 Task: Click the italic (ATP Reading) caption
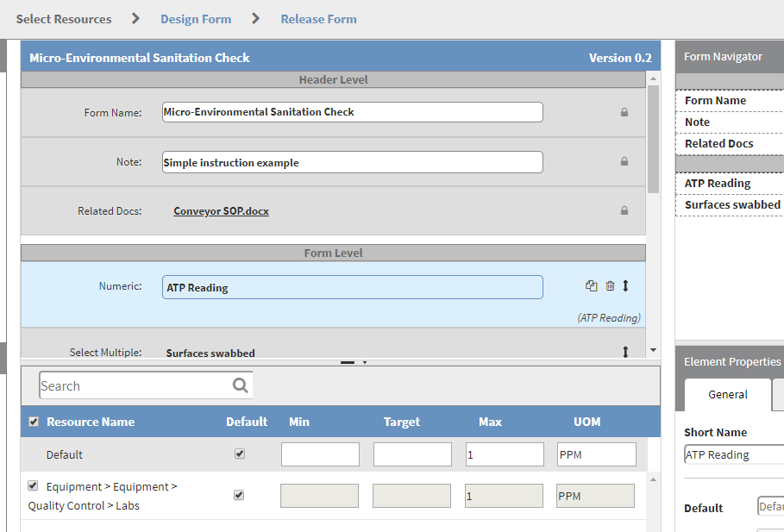pos(609,318)
